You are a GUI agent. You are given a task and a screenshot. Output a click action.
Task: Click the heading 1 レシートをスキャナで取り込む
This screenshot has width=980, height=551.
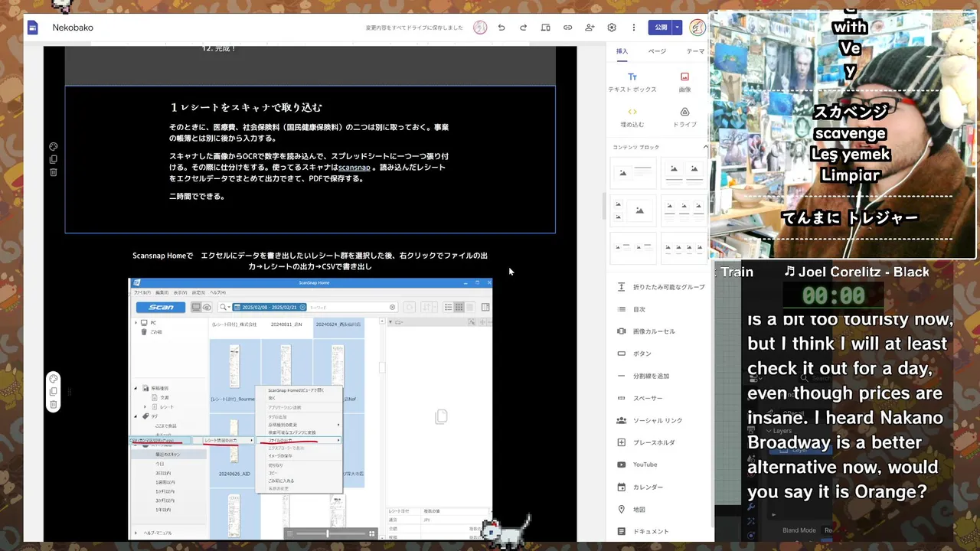[246, 108]
